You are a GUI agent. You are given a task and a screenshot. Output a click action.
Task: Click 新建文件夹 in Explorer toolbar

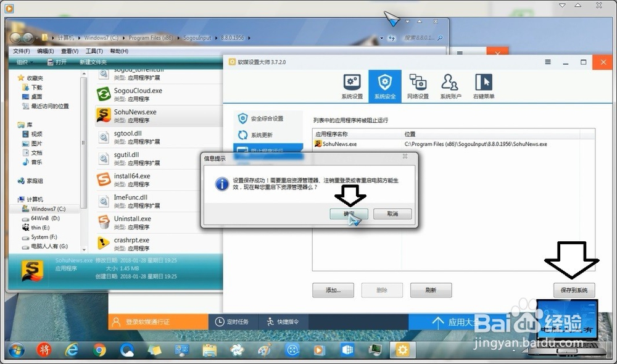(x=93, y=62)
